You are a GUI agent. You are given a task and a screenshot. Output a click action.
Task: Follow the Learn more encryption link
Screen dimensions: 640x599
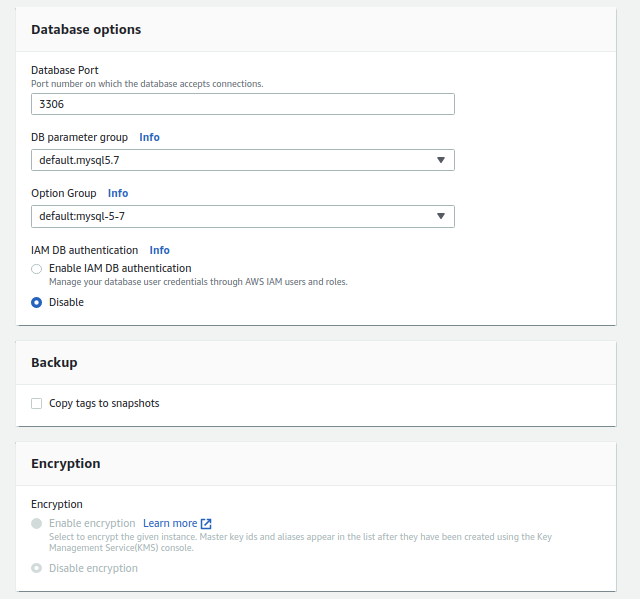(x=170, y=523)
